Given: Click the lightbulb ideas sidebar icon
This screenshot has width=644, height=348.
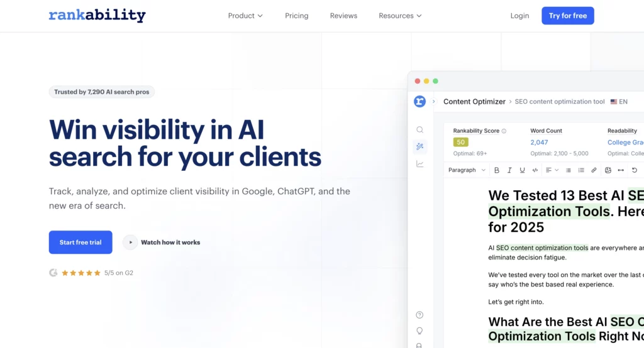Looking at the screenshot, I should pyautogui.click(x=419, y=330).
